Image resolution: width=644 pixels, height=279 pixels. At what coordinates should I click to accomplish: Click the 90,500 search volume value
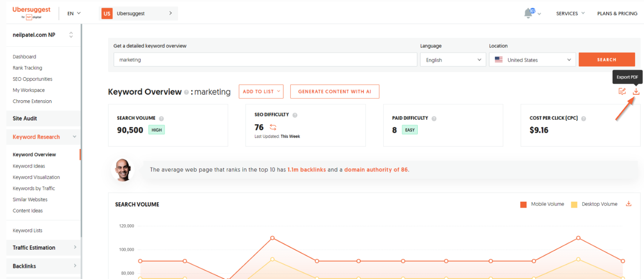[x=130, y=130]
